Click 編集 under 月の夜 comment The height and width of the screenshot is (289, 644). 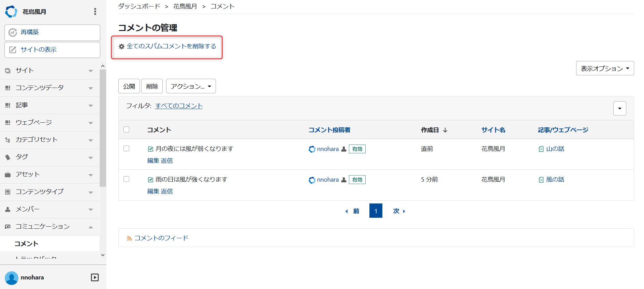[x=153, y=161]
